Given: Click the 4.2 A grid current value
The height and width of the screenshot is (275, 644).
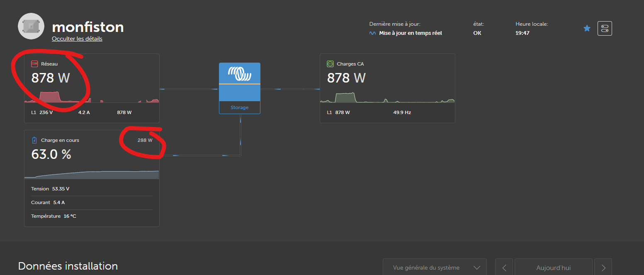Looking at the screenshot, I should [x=84, y=112].
